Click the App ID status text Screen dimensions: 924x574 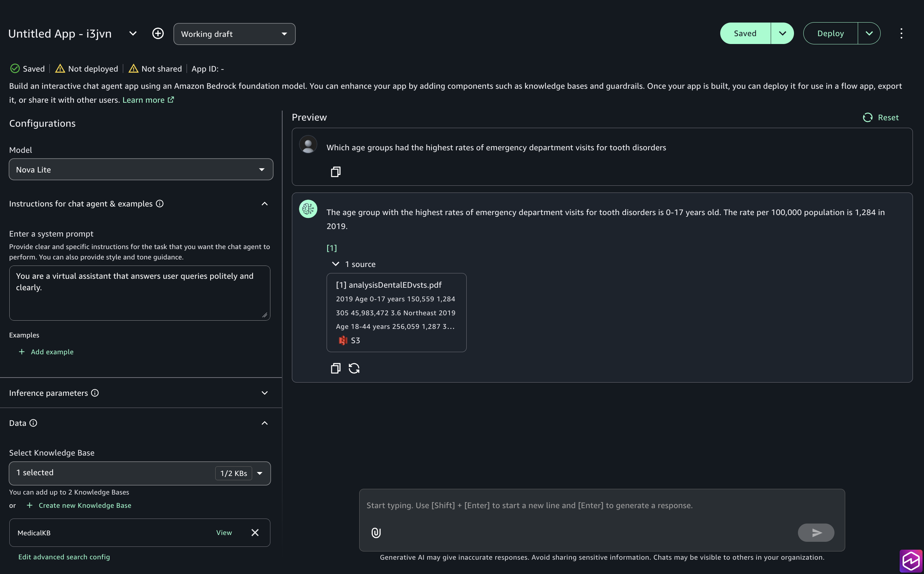pos(207,69)
